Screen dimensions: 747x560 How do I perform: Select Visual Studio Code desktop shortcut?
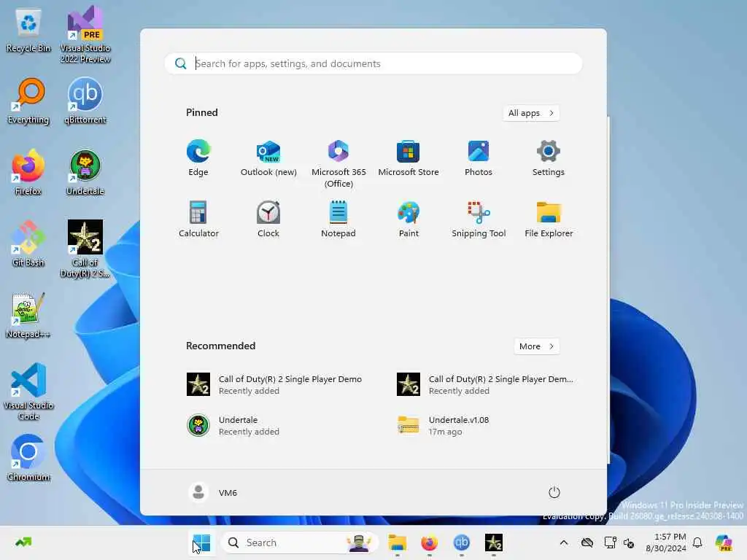click(x=28, y=392)
